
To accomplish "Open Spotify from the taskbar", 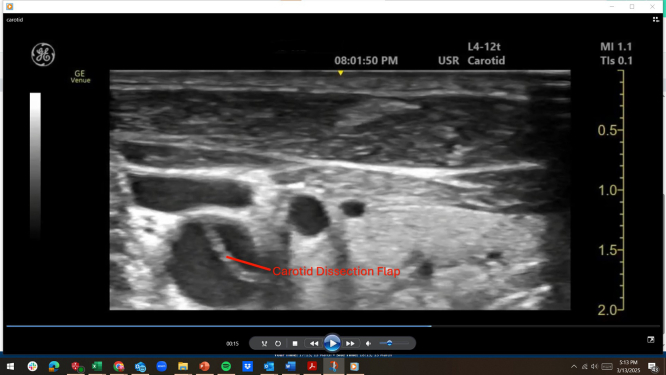I will (x=226, y=366).
